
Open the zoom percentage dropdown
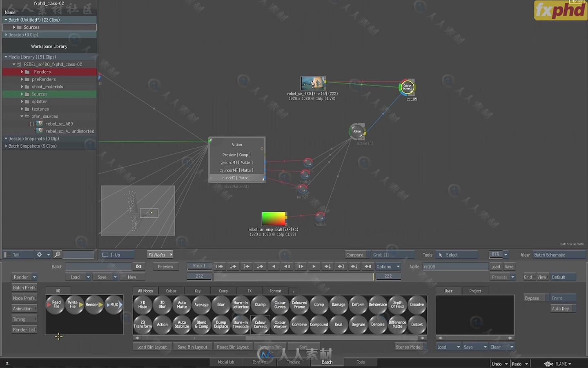click(506, 255)
